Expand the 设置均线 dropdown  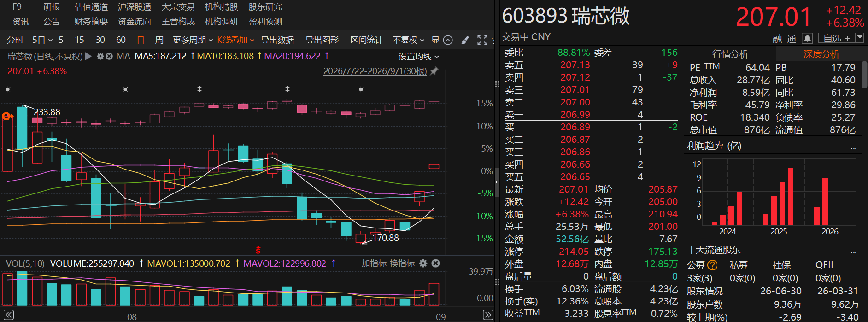(x=419, y=56)
